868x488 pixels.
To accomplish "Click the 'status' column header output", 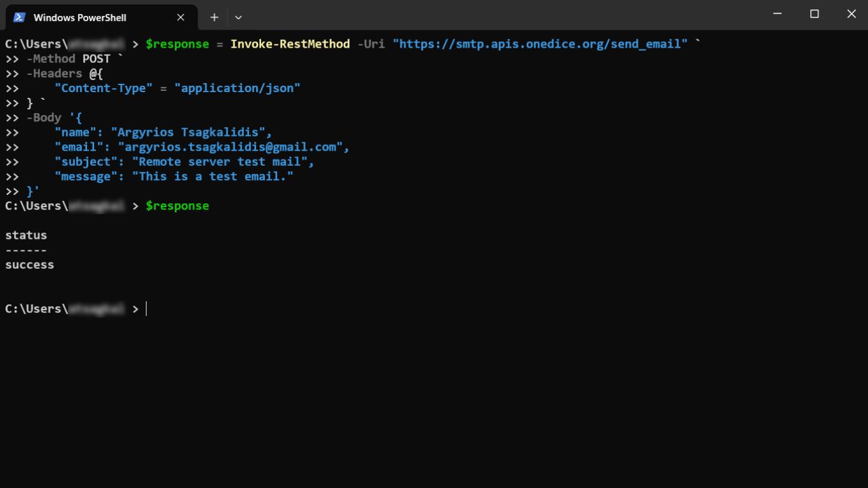I will tap(26, 235).
